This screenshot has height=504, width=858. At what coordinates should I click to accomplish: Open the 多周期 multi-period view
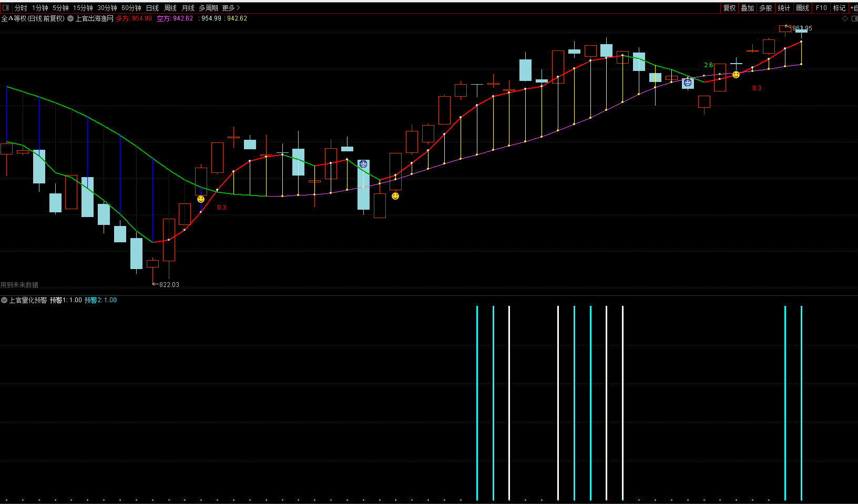[208, 8]
